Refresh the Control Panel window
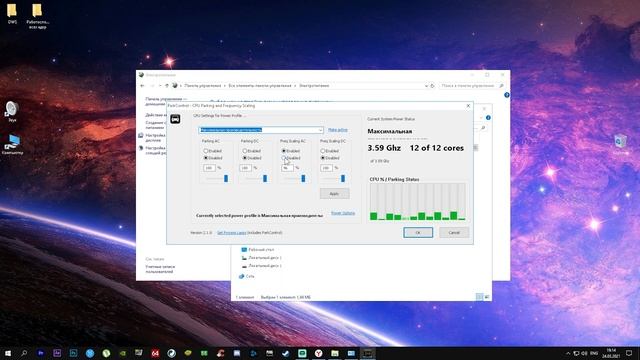640x360 pixels. pyautogui.click(x=432, y=86)
